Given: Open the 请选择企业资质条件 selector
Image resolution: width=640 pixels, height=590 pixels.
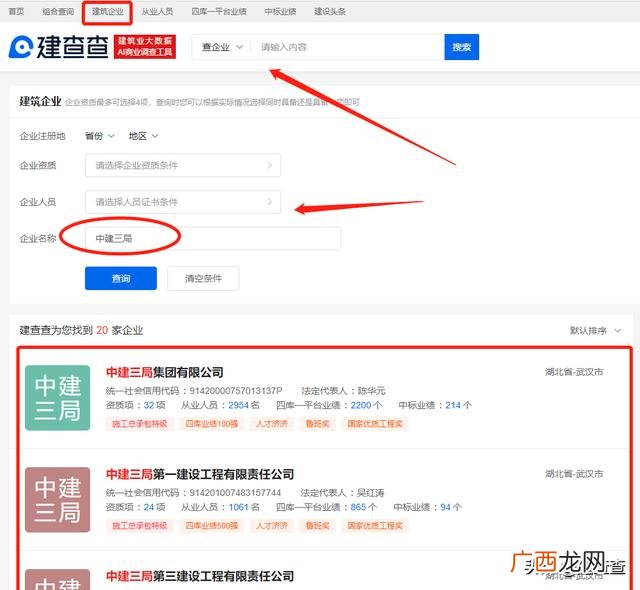Looking at the screenshot, I should [x=183, y=165].
